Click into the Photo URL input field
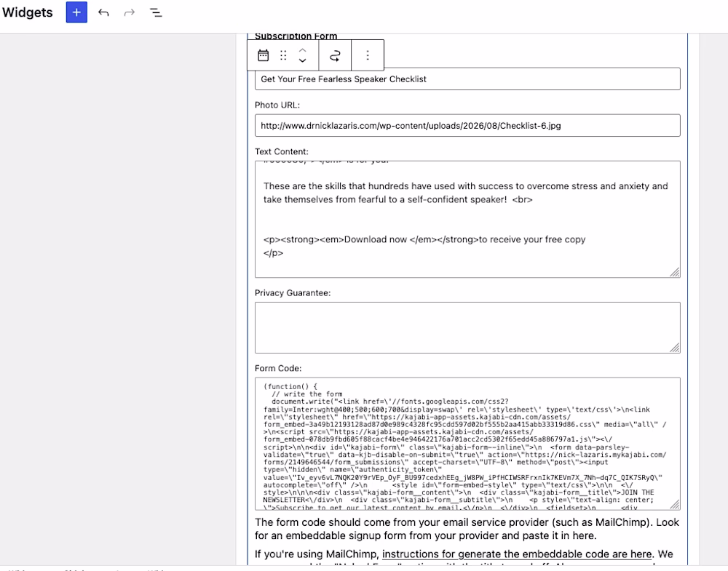 (467, 125)
